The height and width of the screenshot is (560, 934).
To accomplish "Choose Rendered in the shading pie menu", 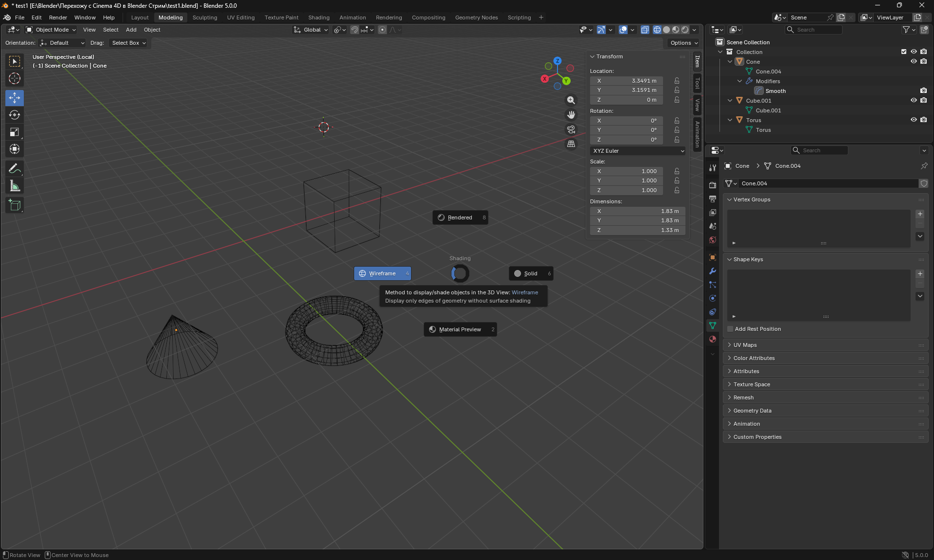I will coord(460,217).
